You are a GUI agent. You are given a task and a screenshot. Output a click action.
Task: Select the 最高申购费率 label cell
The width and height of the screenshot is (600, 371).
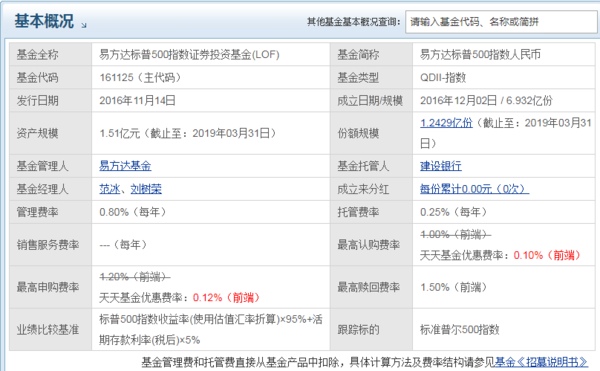[x=51, y=287]
